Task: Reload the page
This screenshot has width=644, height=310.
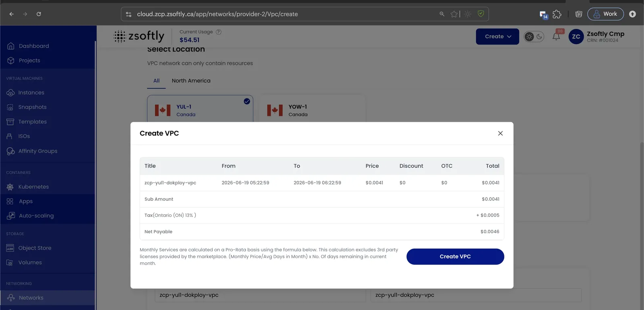Action: 39,14
